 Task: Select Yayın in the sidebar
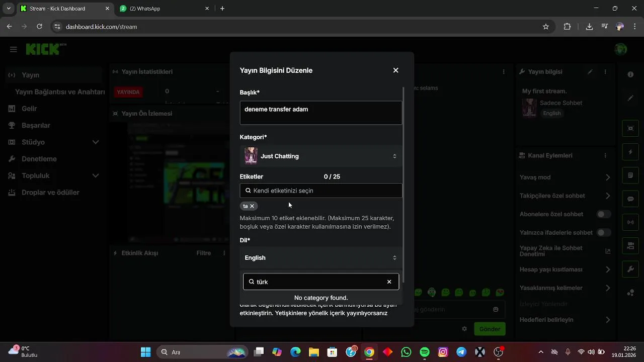point(54,75)
